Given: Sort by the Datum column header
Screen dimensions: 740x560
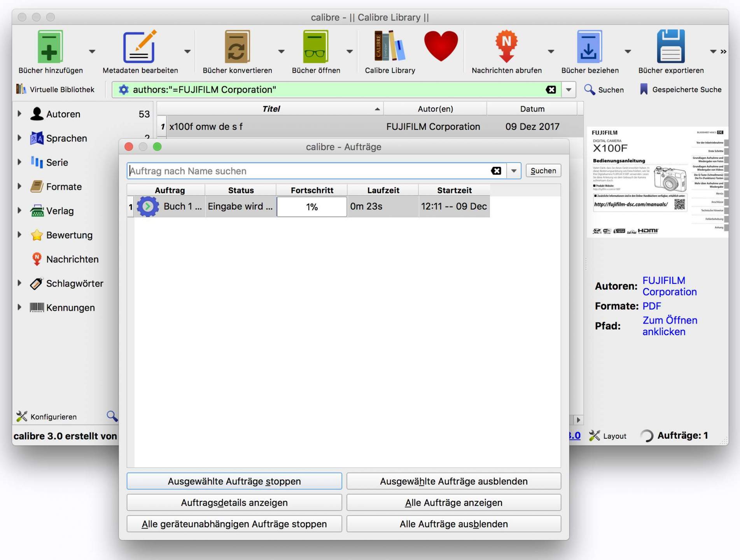Looking at the screenshot, I should pos(532,109).
